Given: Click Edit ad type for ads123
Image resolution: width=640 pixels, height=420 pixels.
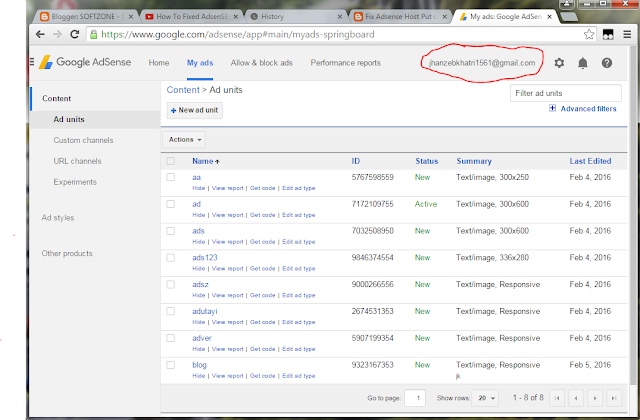Looking at the screenshot, I should 299,269.
